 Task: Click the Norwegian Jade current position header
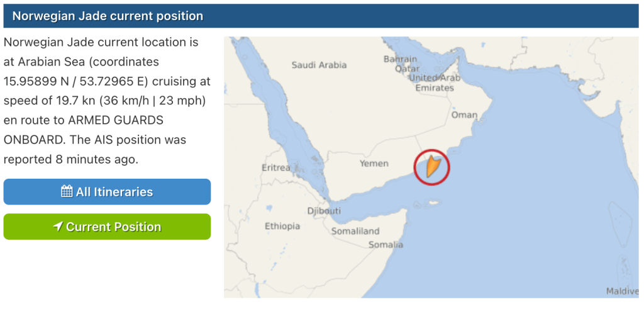tap(108, 16)
